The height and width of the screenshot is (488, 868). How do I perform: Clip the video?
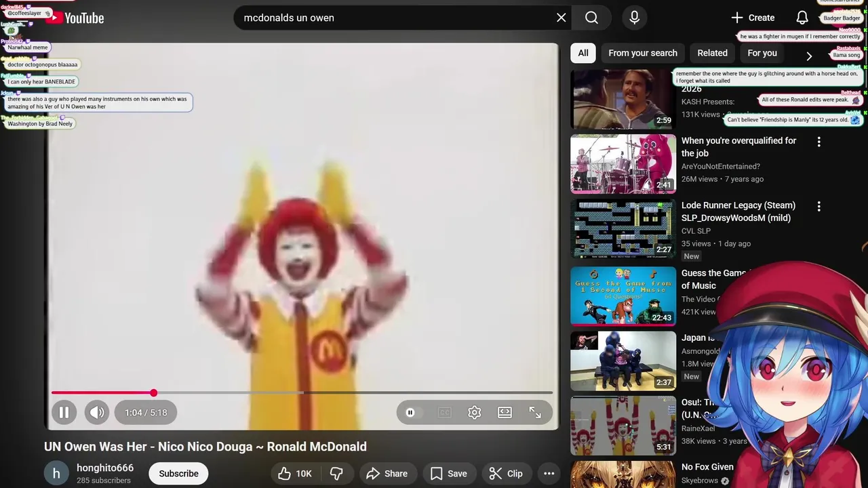click(x=506, y=474)
